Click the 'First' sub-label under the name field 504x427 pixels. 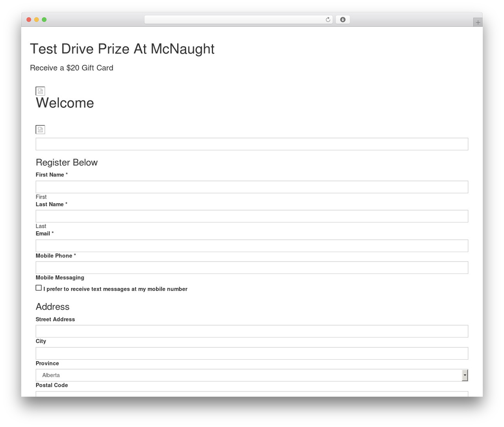point(41,197)
